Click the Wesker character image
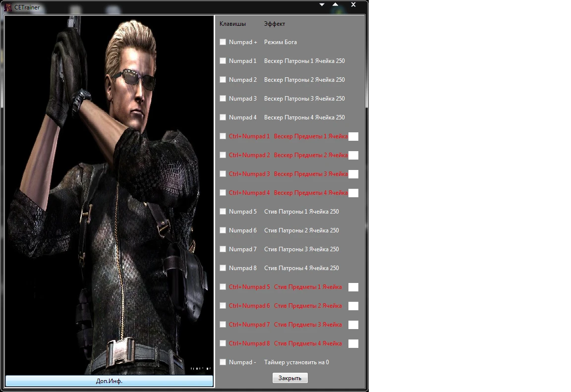The image size is (571, 392). (x=109, y=193)
